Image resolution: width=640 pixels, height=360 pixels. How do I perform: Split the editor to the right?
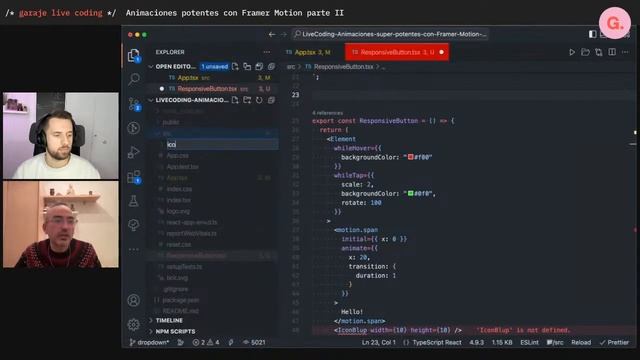coord(612,52)
